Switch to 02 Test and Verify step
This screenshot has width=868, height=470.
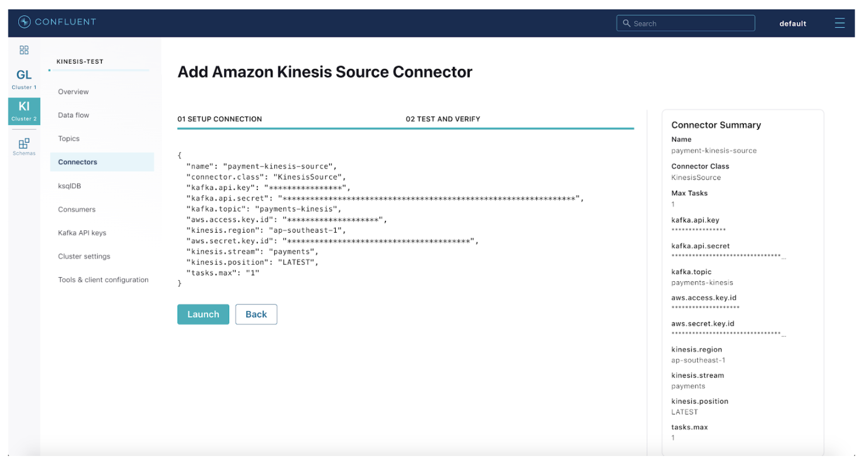point(443,119)
